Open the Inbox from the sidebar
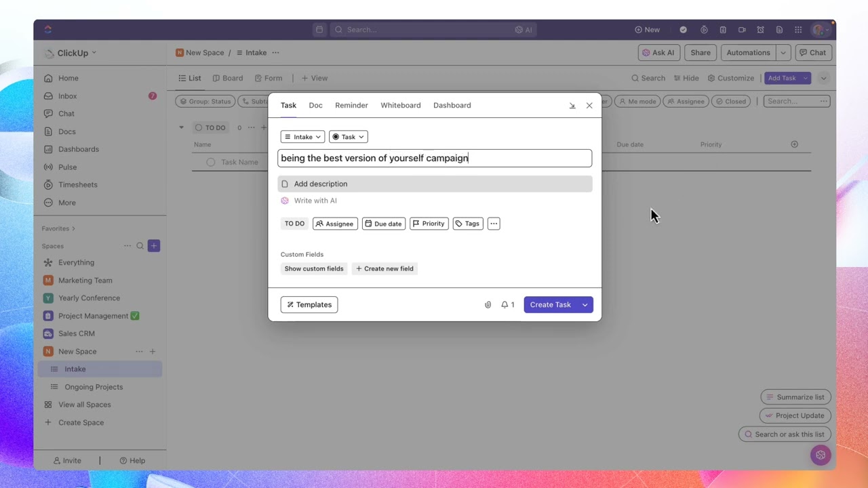The width and height of the screenshot is (868, 488). coord(67,96)
